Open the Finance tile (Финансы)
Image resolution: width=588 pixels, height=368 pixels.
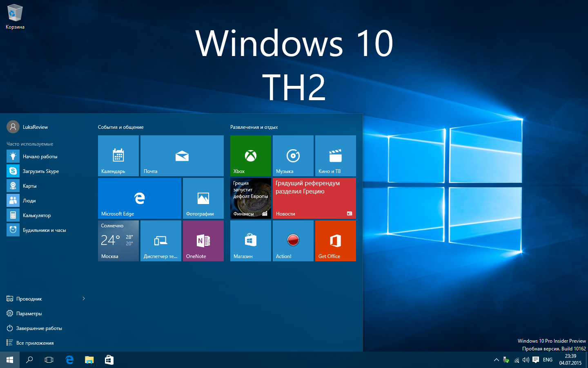click(x=251, y=198)
